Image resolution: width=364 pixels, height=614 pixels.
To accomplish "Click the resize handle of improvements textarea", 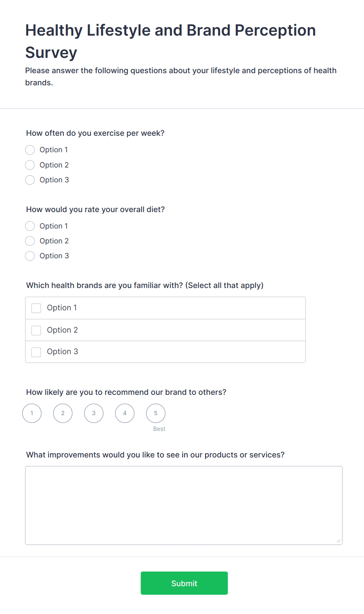I will (x=339, y=541).
